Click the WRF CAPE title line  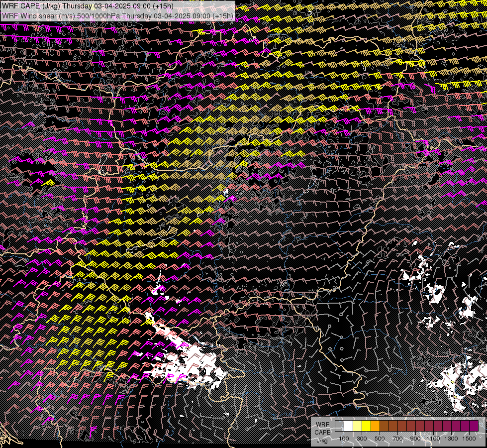[88, 6]
